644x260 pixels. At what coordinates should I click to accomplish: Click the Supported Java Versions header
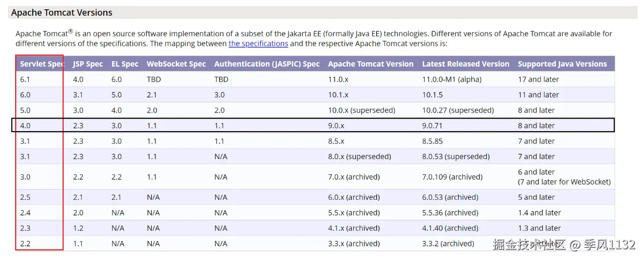coord(562,64)
